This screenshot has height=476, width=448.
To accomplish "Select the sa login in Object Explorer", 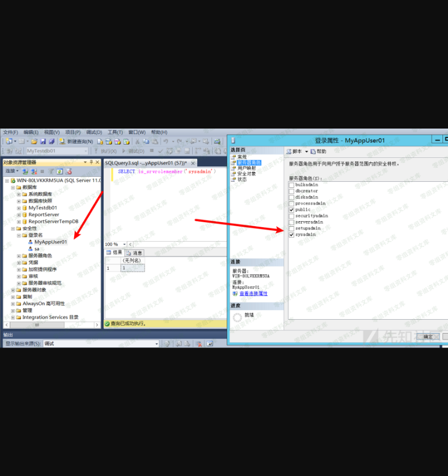I will click(37, 249).
